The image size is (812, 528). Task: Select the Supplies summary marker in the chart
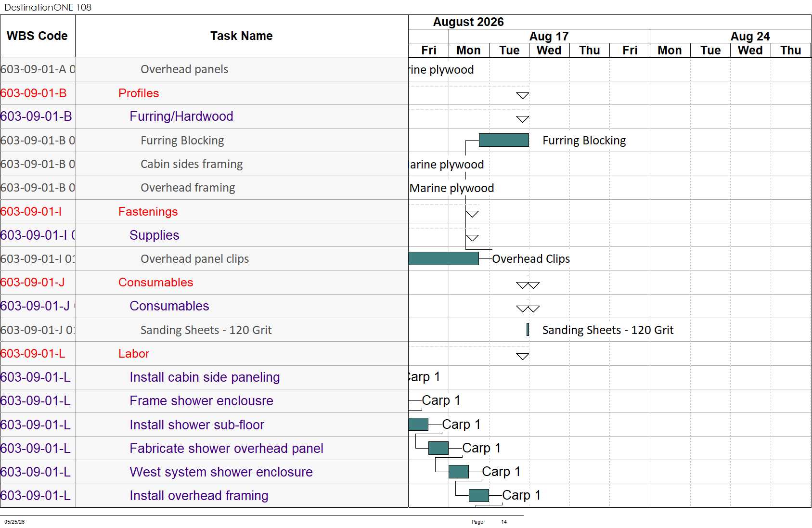(x=472, y=238)
